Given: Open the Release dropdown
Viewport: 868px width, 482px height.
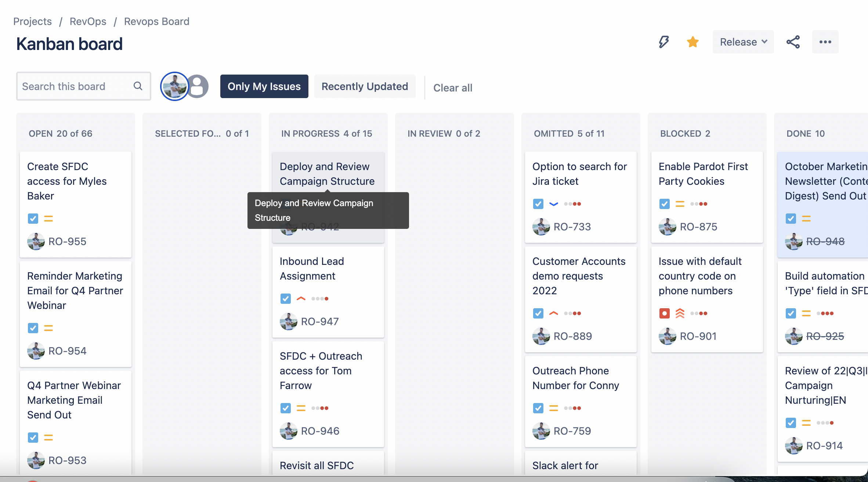Looking at the screenshot, I should pyautogui.click(x=742, y=42).
